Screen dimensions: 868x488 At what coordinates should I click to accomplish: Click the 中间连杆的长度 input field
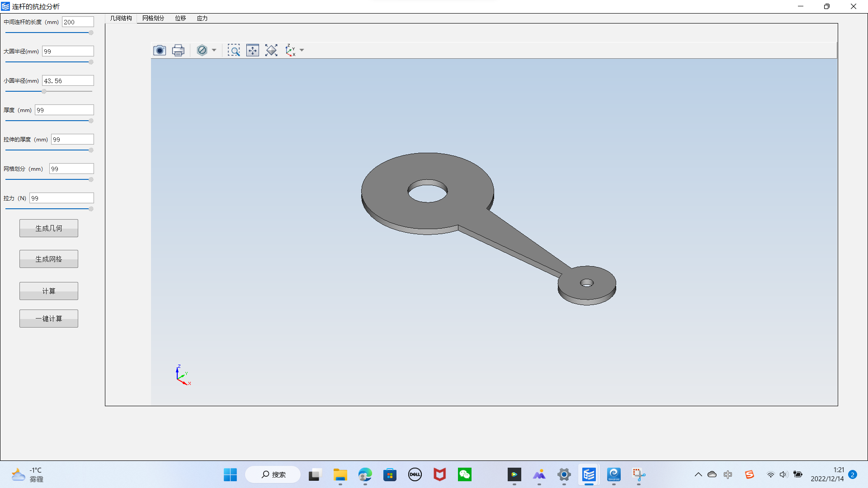tap(78, 22)
